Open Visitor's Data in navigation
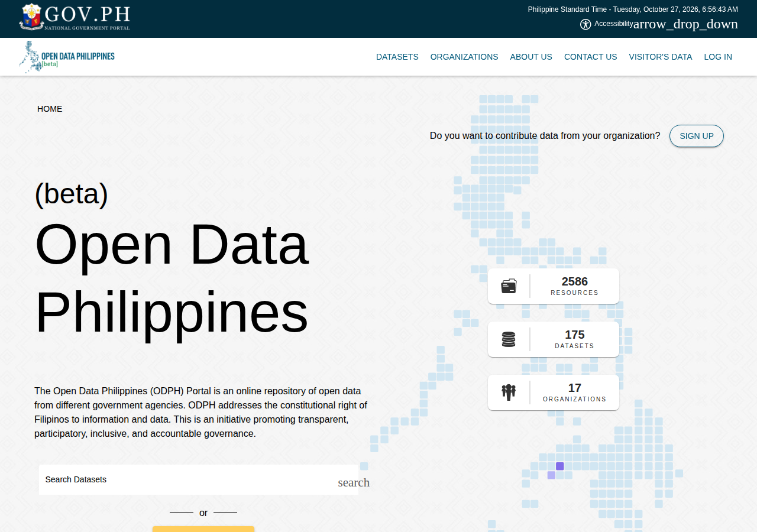This screenshot has height=532, width=757. tap(661, 57)
